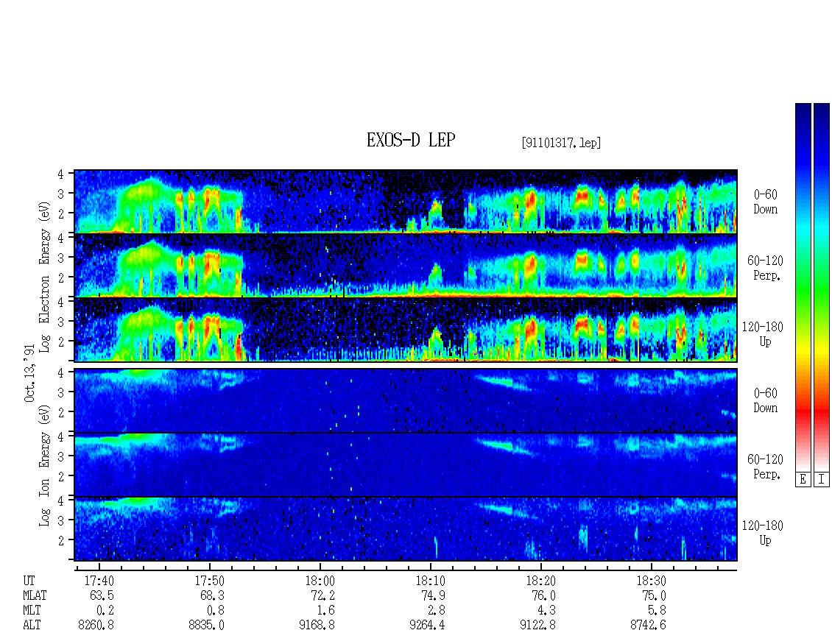Open the ion 60-120 Perp. spectrogram panel
The height and width of the screenshot is (644, 832).
click(406, 465)
